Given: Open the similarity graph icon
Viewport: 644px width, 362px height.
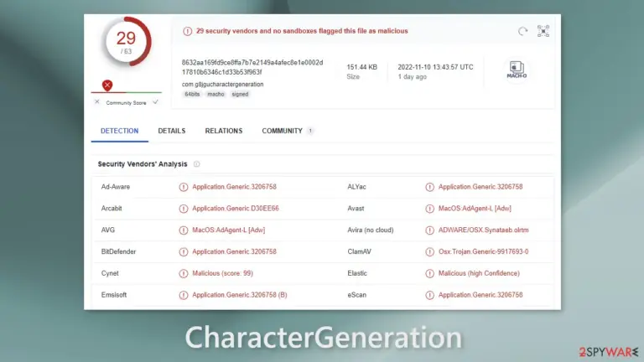Looking at the screenshot, I should pyautogui.click(x=543, y=31).
